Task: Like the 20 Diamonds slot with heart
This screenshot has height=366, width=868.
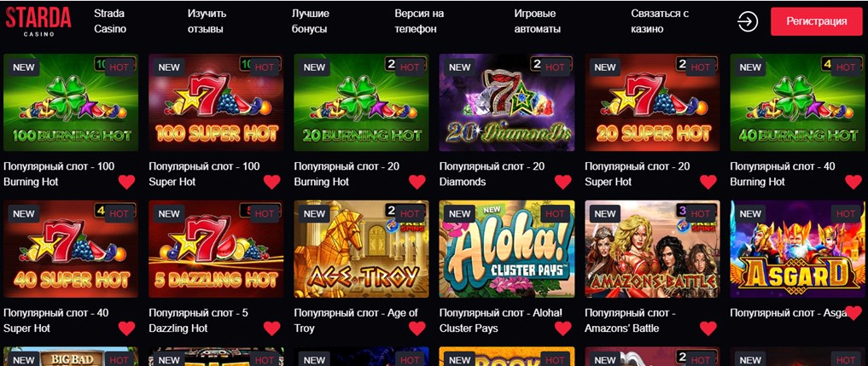Action: (563, 182)
